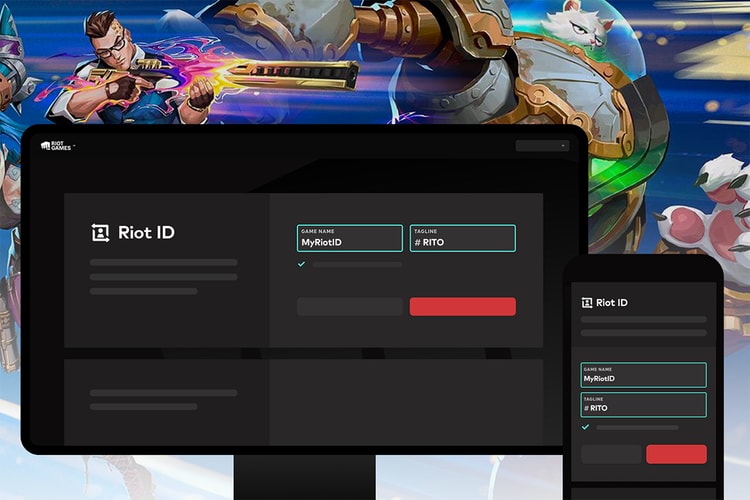Click the desktop Game Name field containing MyRiotID

pyautogui.click(x=349, y=238)
